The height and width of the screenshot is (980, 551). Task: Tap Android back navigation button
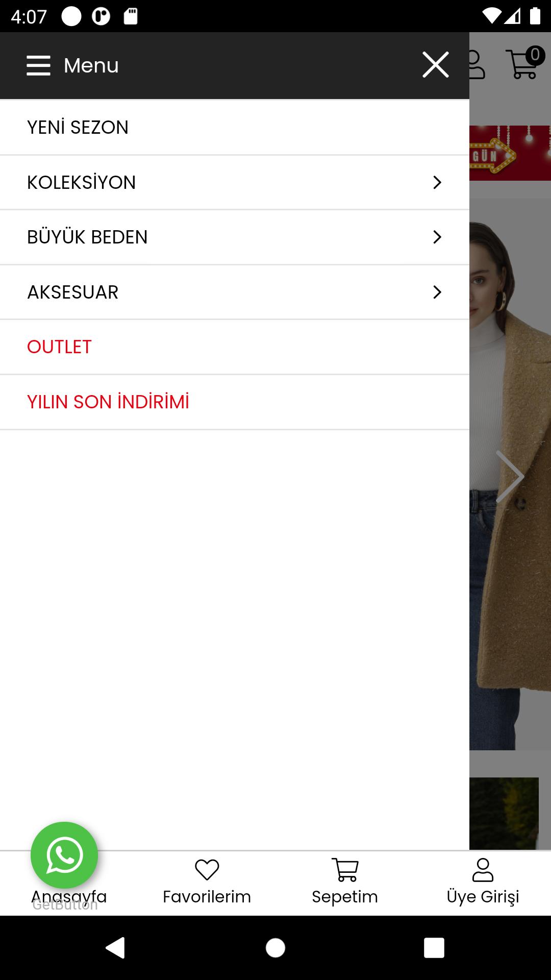pos(116,948)
